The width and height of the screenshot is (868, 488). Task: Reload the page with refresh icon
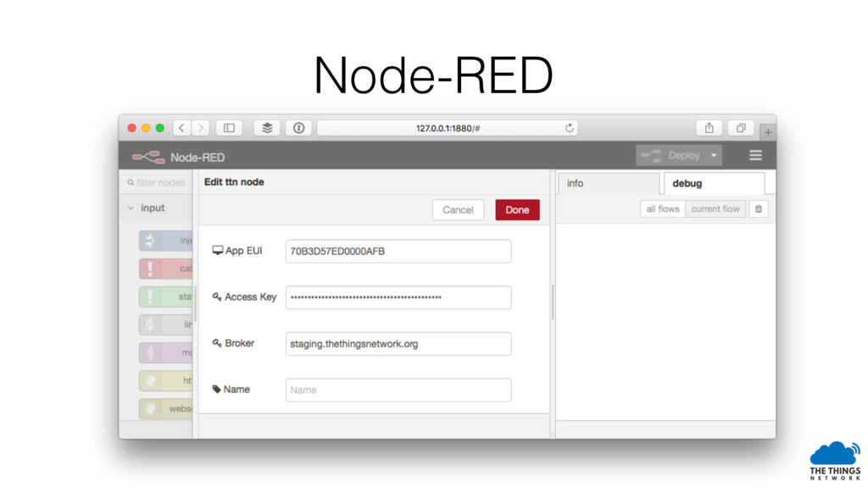[569, 128]
